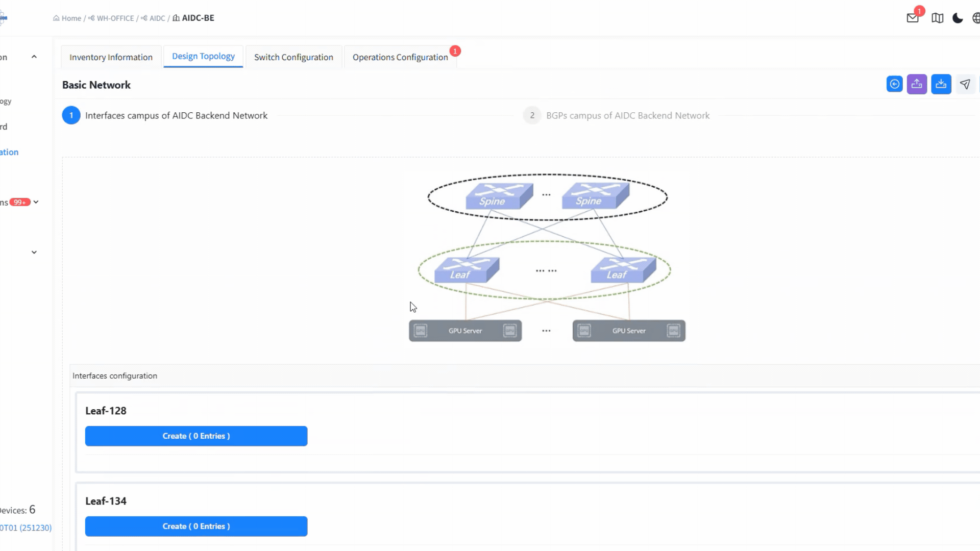Screen dimensions: 980x551
Task: Select step 2 BGPs campus of AIDC Backend Network
Action: point(627,115)
